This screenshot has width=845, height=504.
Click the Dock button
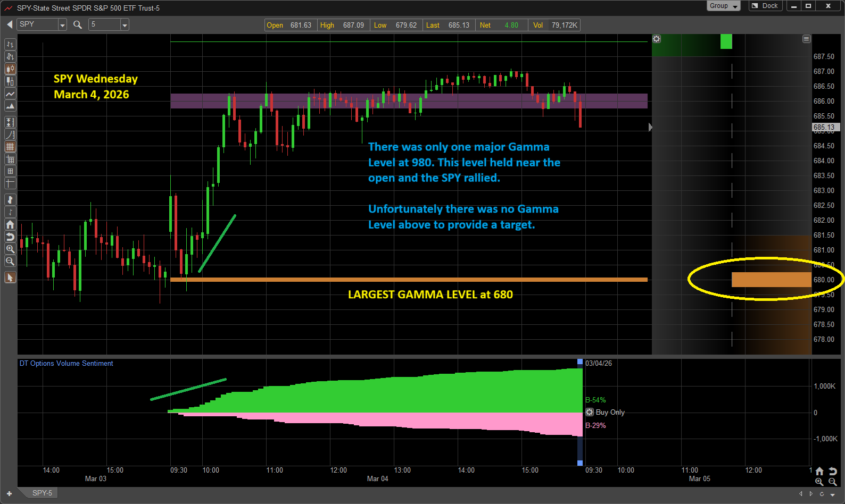click(x=764, y=6)
